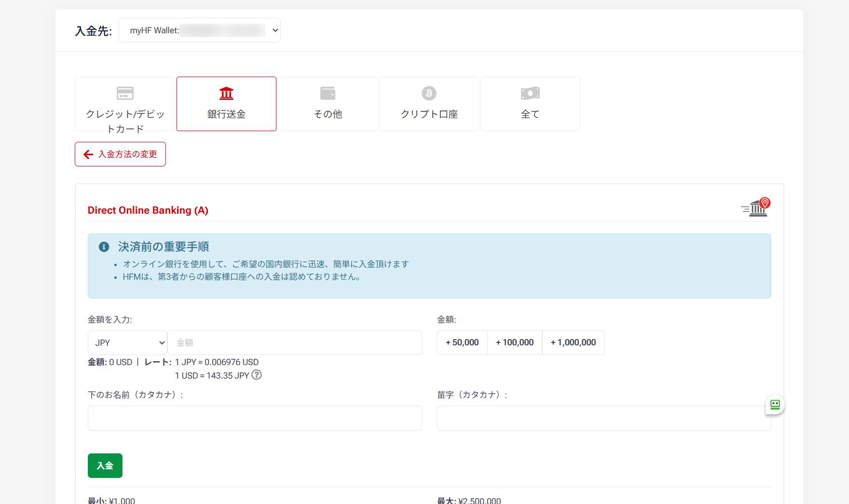Open the myHF Wallet deposit destination dropdown
The width and height of the screenshot is (849, 504).
(199, 30)
